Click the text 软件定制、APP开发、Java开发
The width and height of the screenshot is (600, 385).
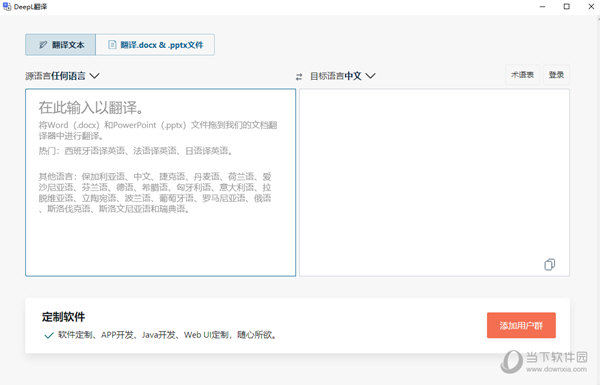pos(117,335)
